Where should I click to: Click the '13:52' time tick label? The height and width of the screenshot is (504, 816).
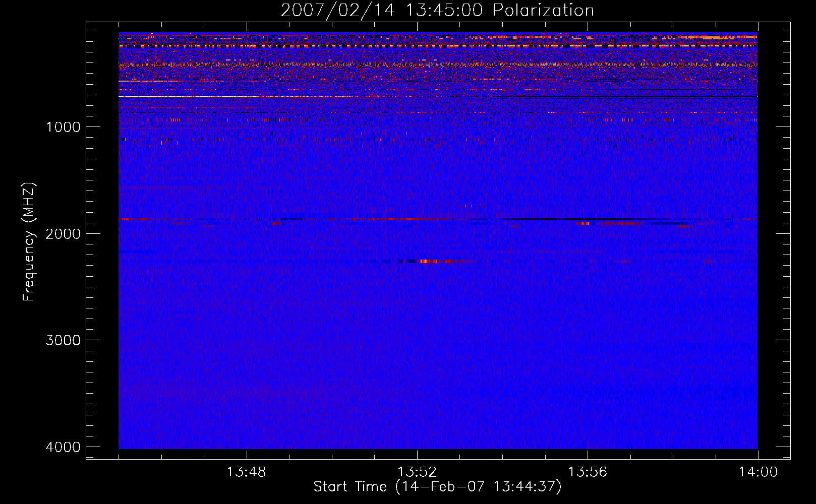(x=417, y=472)
